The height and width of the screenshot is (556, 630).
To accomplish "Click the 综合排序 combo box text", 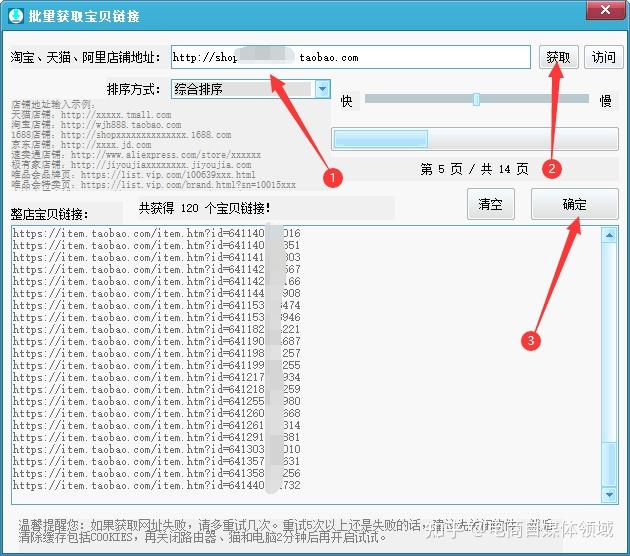I will (198, 89).
